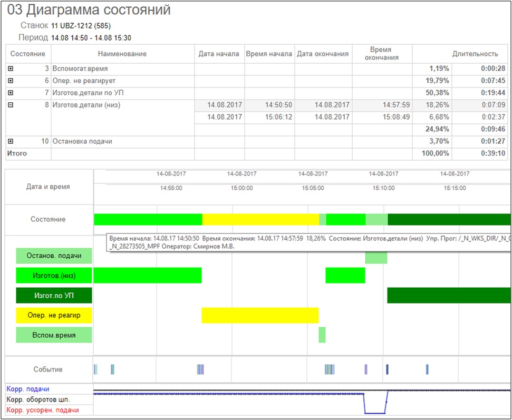Expand state 6 Опер. не реагирует row
The height and width of the screenshot is (420, 512).
tap(11, 81)
